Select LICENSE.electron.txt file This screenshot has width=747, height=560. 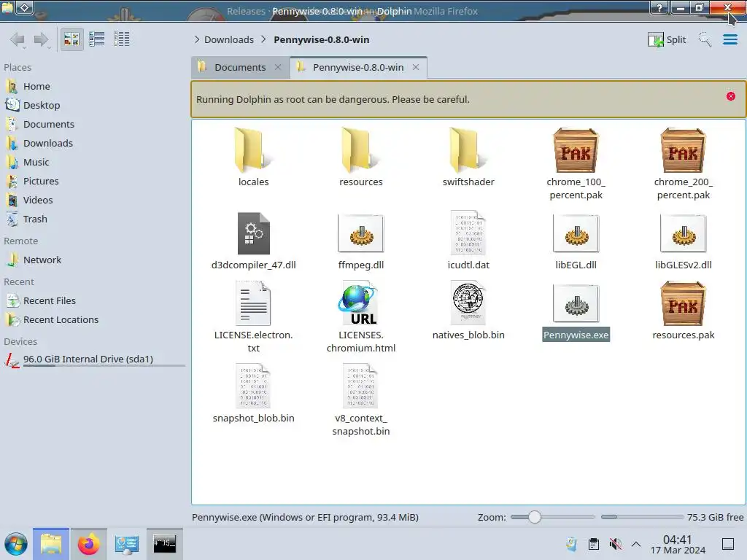(253, 317)
